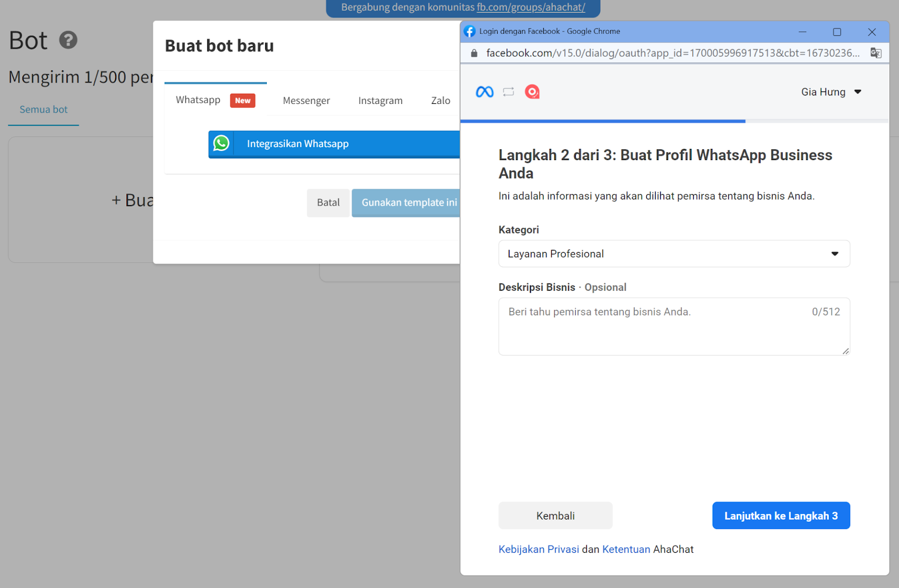
Task: Click the Batal button
Action: click(x=328, y=203)
